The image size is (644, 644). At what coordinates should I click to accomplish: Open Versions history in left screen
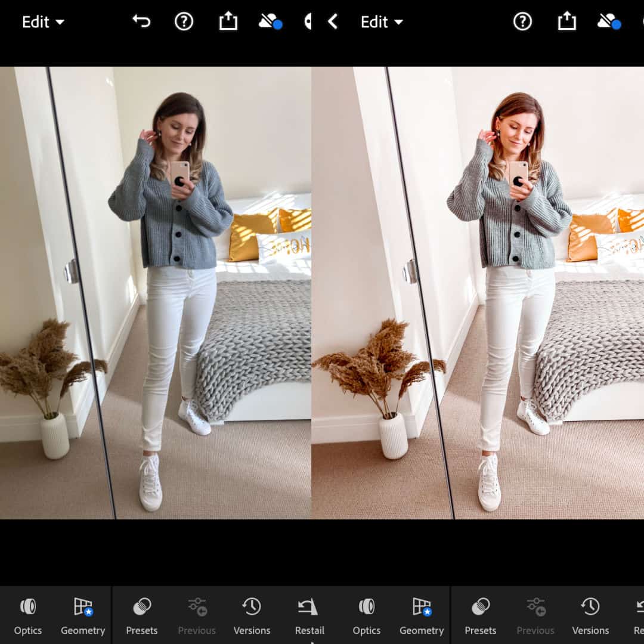(252, 615)
